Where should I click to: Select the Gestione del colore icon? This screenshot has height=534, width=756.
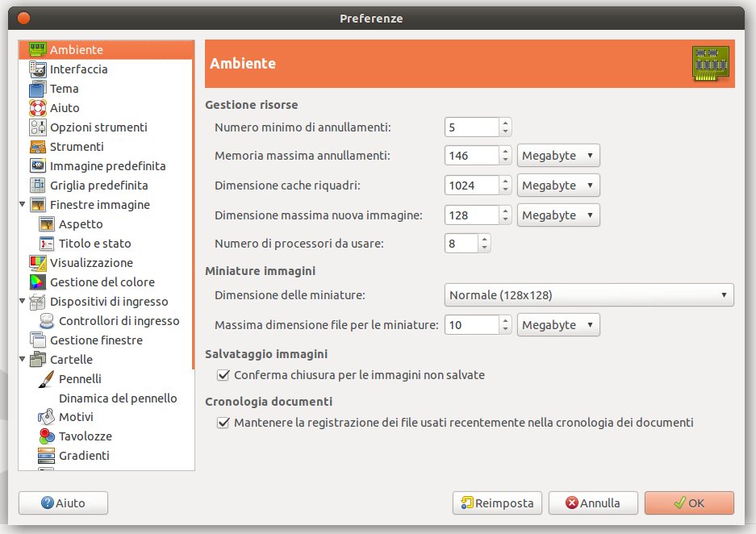(38, 282)
